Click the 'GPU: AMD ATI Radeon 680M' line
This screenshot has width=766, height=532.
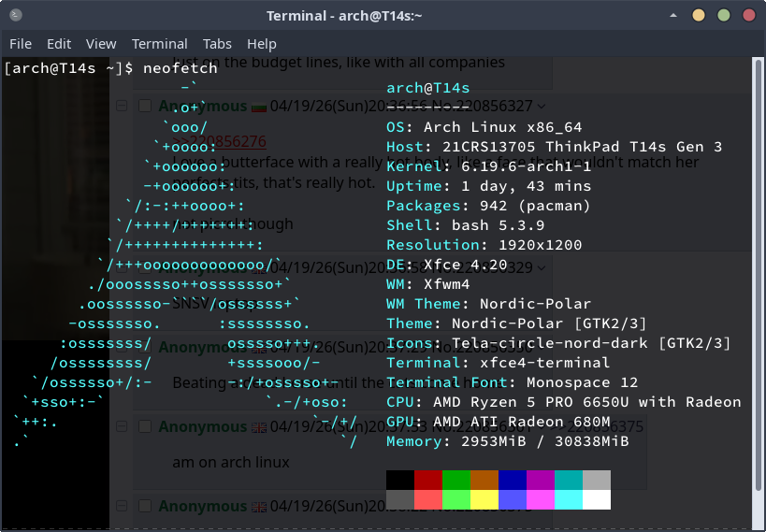click(498, 421)
